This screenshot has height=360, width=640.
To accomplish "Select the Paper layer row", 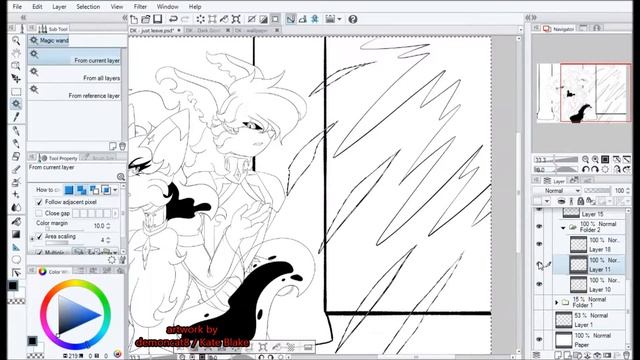I will [x=590, y=340].
